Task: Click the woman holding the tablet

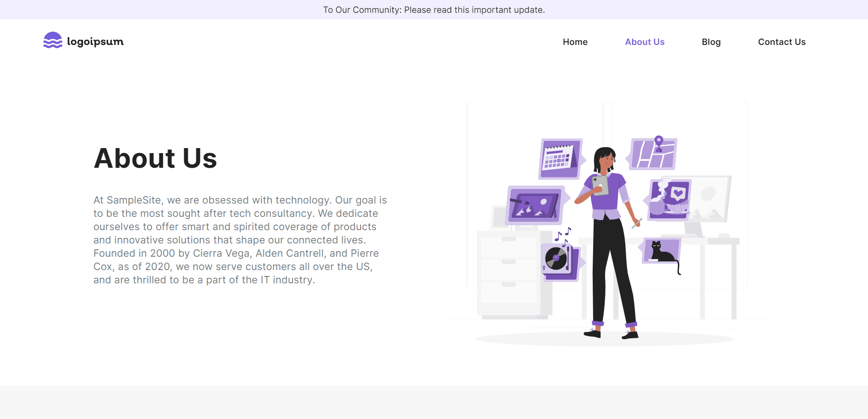Action: [608, 238]
